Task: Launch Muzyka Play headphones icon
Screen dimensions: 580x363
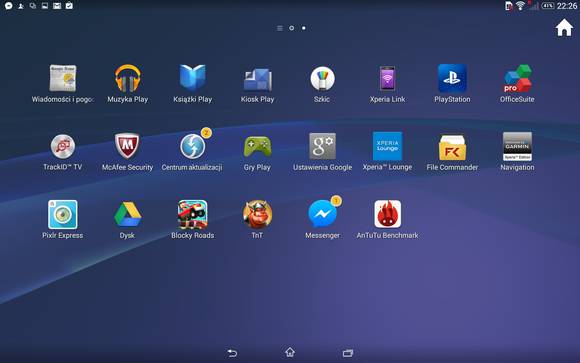Action: tap(128, 78)
